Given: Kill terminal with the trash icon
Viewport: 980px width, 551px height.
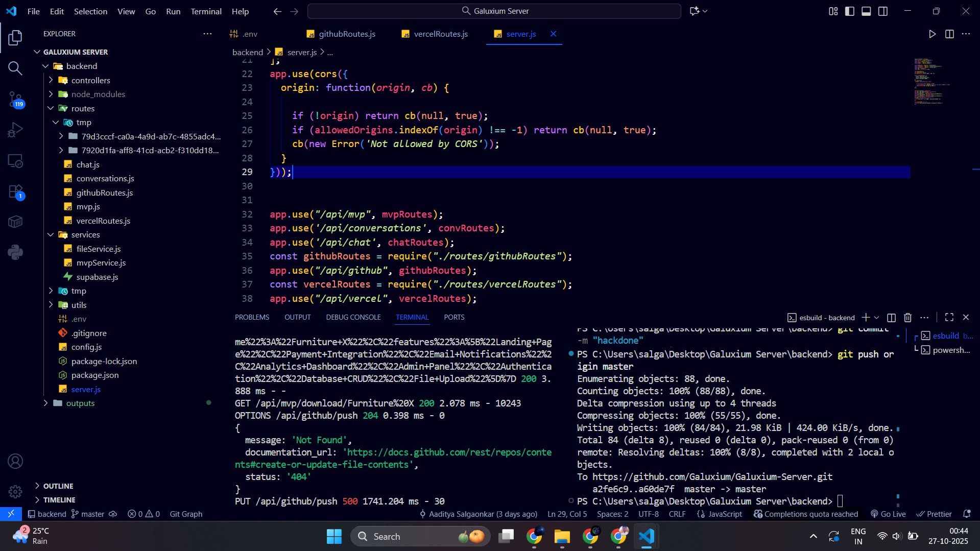Looking at the screenshot, I should coord(907,318).
